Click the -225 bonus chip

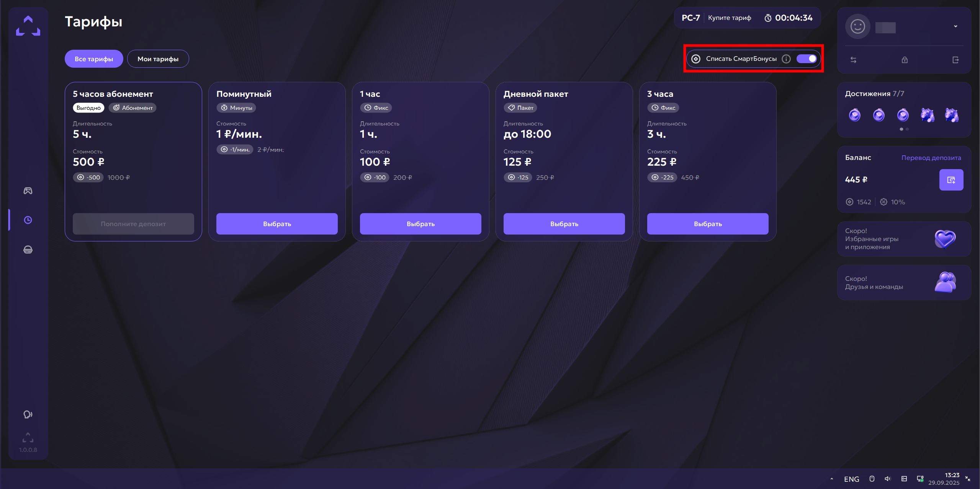(662, 178)
